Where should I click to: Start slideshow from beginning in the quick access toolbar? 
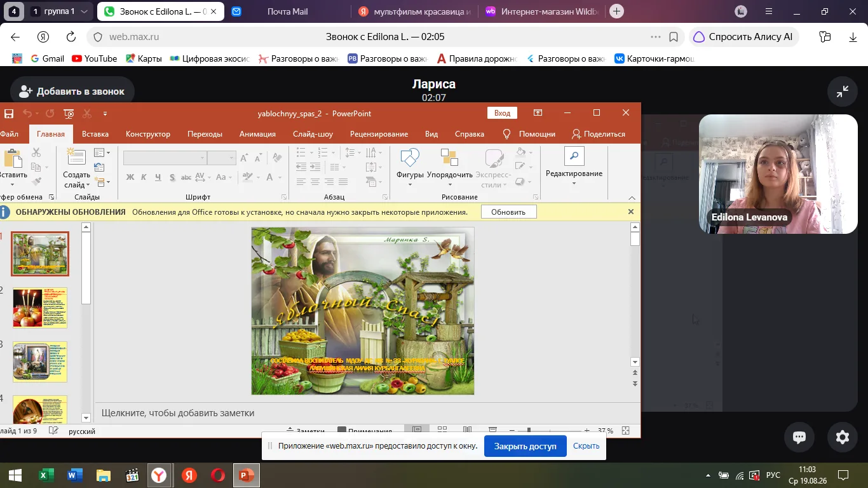pyautogui.click(x=69, y=114)
